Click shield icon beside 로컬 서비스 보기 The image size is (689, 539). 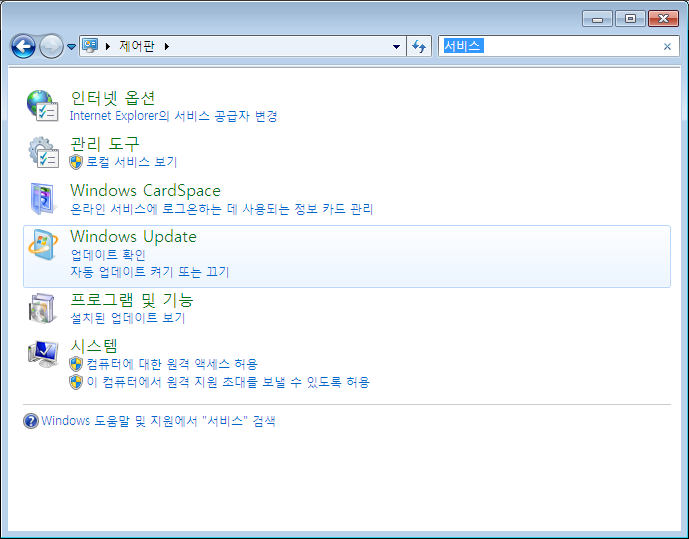pos(76,162)
